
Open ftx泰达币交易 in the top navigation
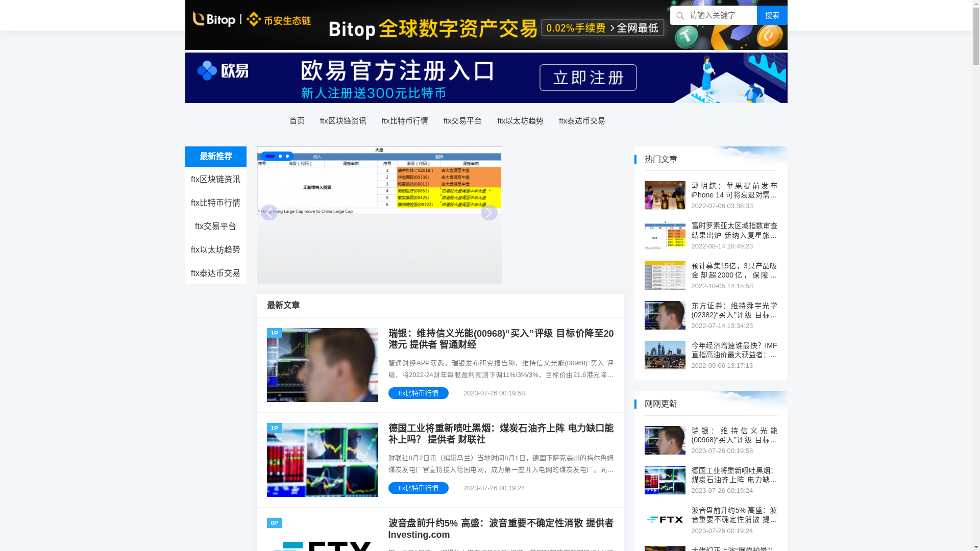click(x=582, y=121)
